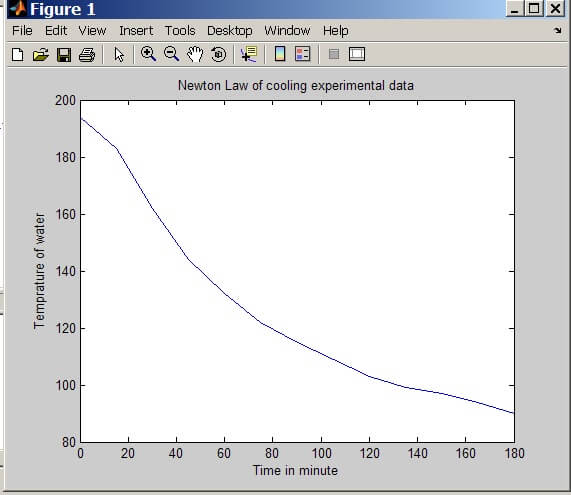
Task: Activate the Data Cursor tool
Action: pos(249,54)
